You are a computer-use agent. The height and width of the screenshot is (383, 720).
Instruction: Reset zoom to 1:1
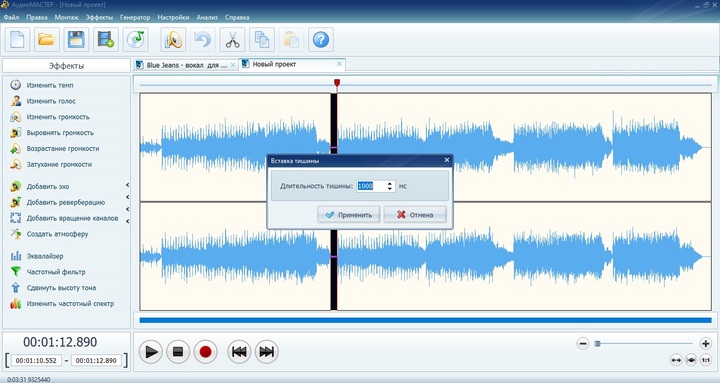[x=705, y=360]
